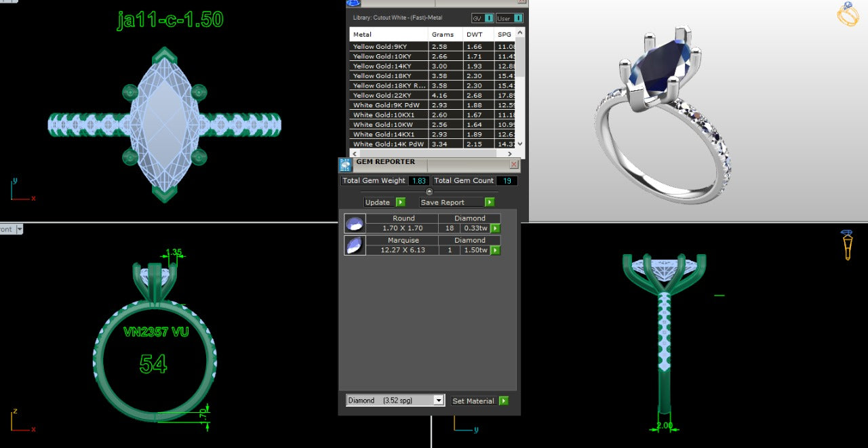Click the green arrow beside 0.33tw

click(495, 228)
